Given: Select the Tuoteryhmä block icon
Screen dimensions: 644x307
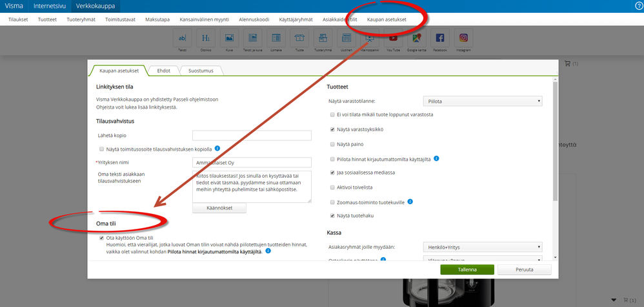Looking at the screenshot, I should click(x=323, y=38).
